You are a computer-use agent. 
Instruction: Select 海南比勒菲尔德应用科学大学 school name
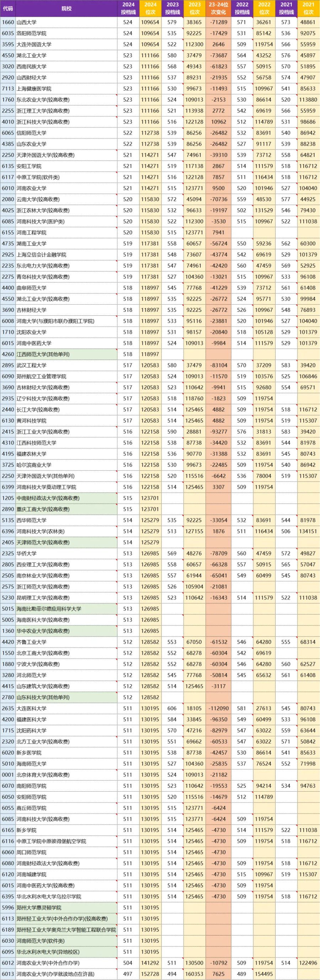pyautogui.click(x=66, y=609)
